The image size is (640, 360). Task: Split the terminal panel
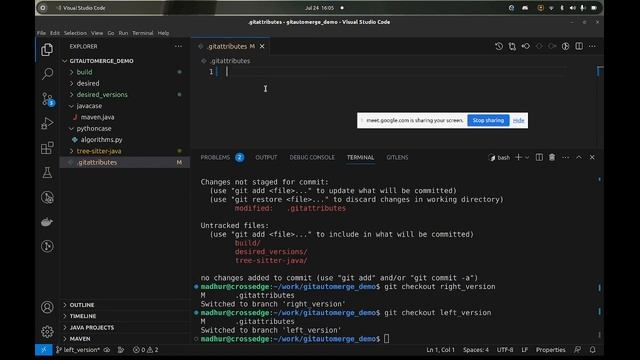coord(539,157)
